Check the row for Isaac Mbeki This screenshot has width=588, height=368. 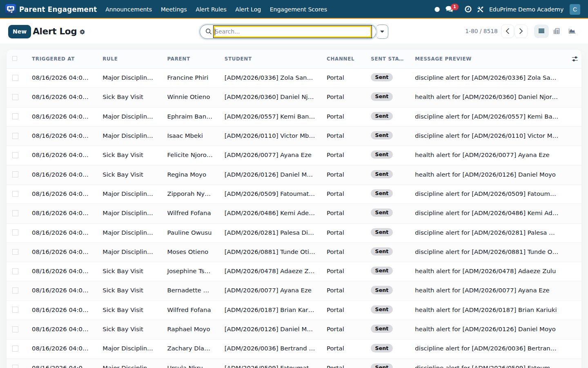point(15,136)
